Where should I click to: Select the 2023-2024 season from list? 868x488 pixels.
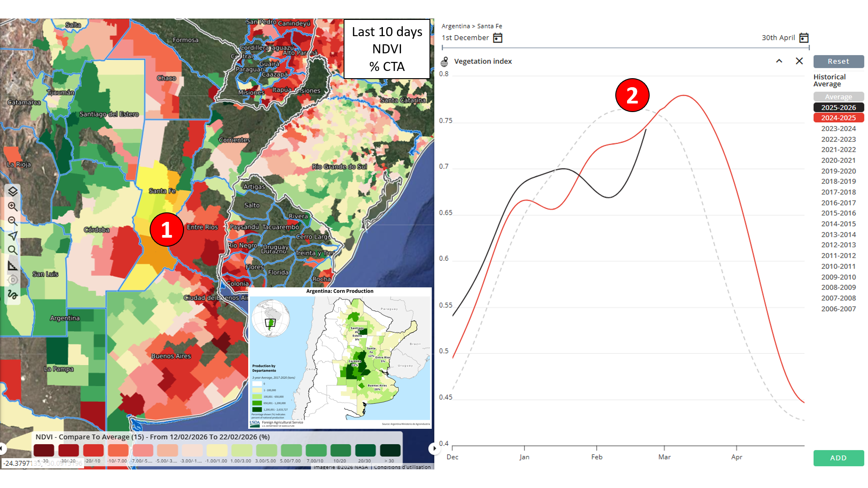tap(838, 129)
